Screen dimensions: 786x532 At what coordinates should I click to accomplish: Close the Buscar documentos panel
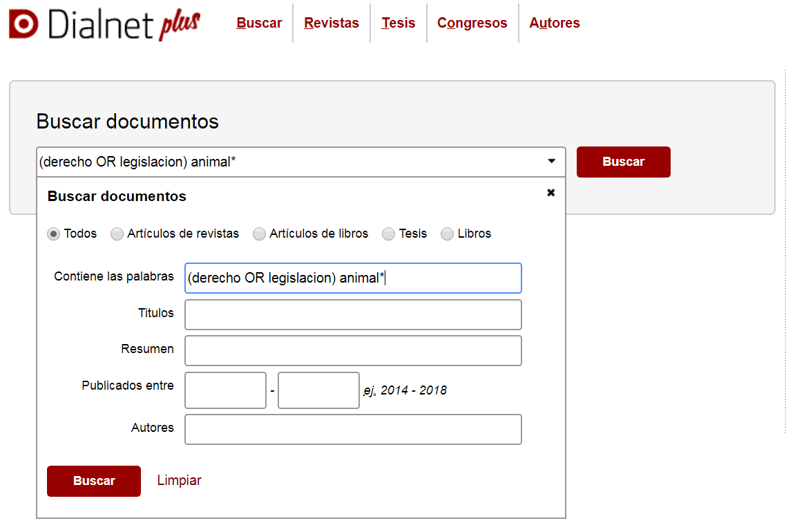[x=550, y=193]
